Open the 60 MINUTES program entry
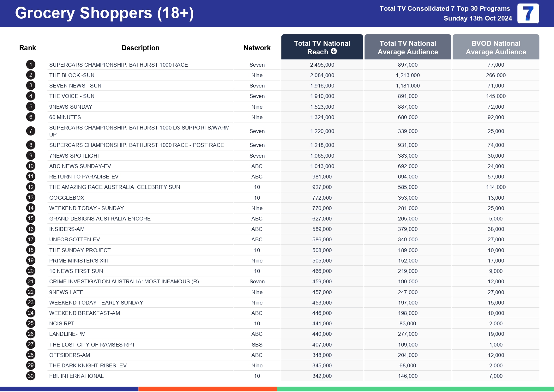The width and height of the screenshot is (554, 392). (x=65, y=117)
